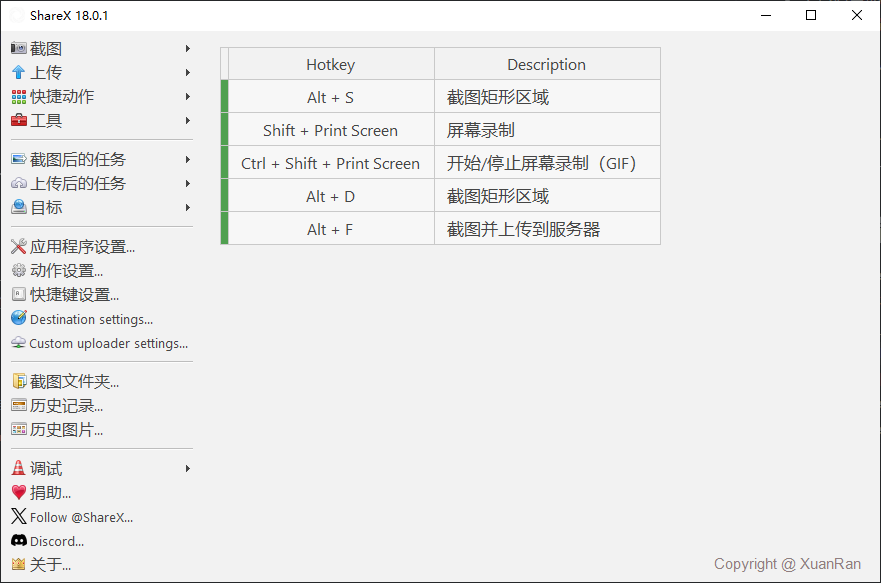Toggle green indicator for Shift + Print Screen

[225, 130]
